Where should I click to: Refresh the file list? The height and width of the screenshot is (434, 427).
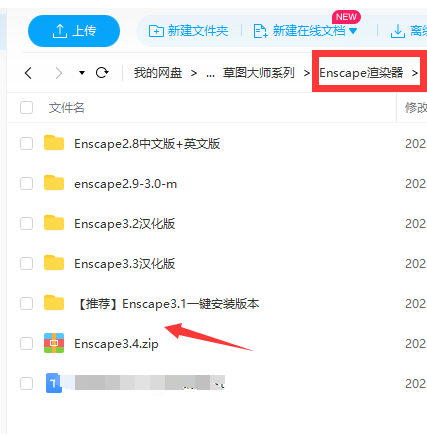point(102,73)
